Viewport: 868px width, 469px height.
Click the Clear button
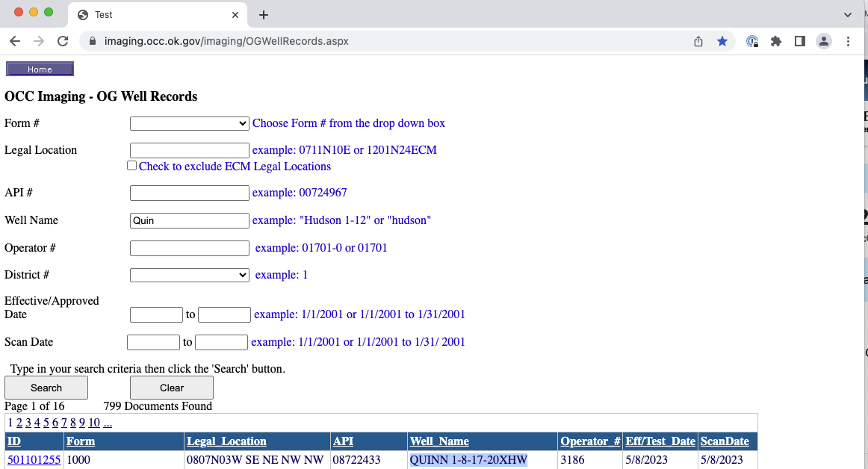[x=172, y=388]
